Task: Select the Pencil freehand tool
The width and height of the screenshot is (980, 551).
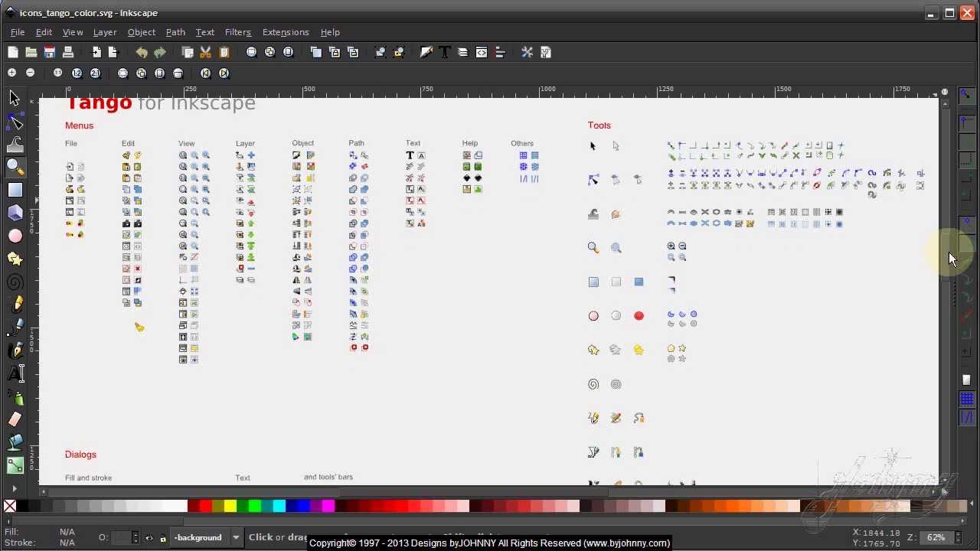Action: point(15,305)
